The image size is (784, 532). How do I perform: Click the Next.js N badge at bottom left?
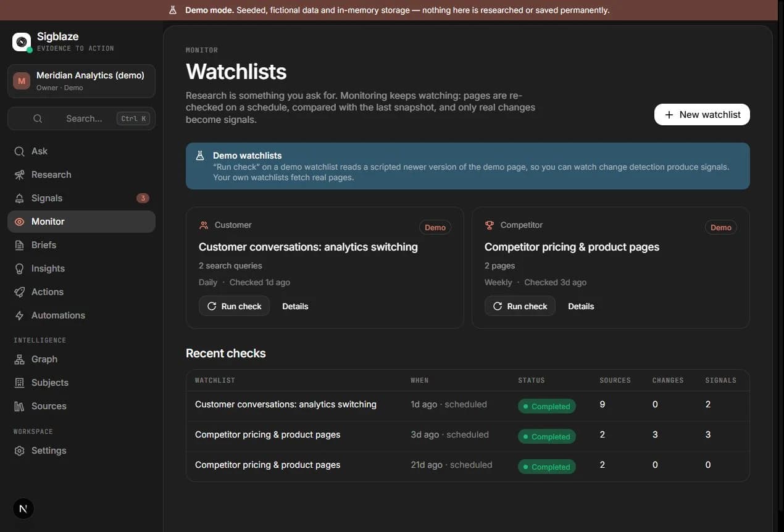(x=23, y=509)
